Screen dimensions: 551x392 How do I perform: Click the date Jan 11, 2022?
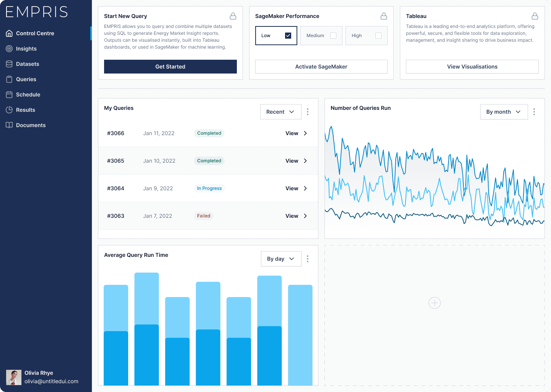click(159, 133)
